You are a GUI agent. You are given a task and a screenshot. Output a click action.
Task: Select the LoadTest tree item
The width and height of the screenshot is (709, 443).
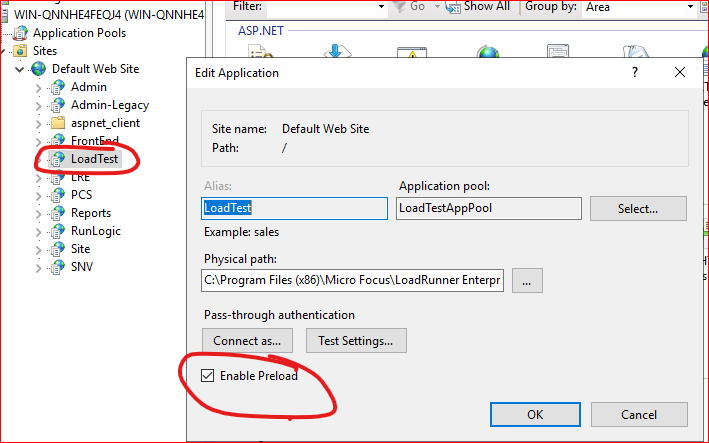(x=94, y=159)
